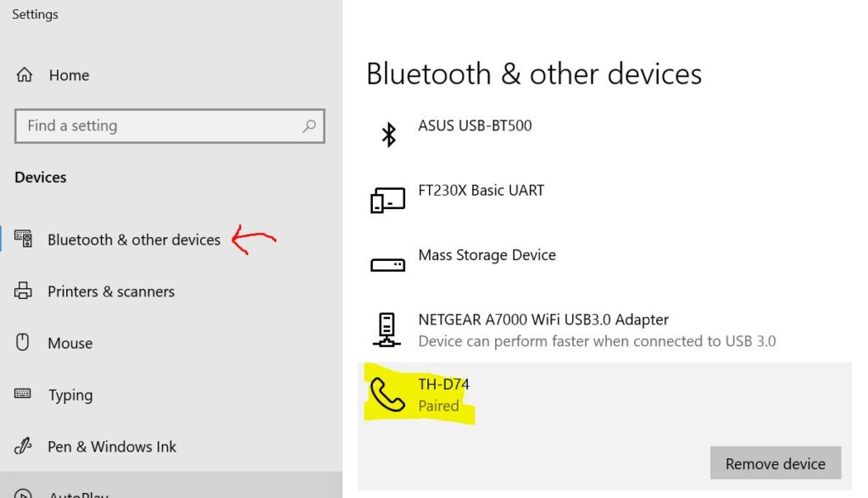The image size is (868, 498).
Task: Click the Mass Storage Device drive icon
Action: pos(388,265)
